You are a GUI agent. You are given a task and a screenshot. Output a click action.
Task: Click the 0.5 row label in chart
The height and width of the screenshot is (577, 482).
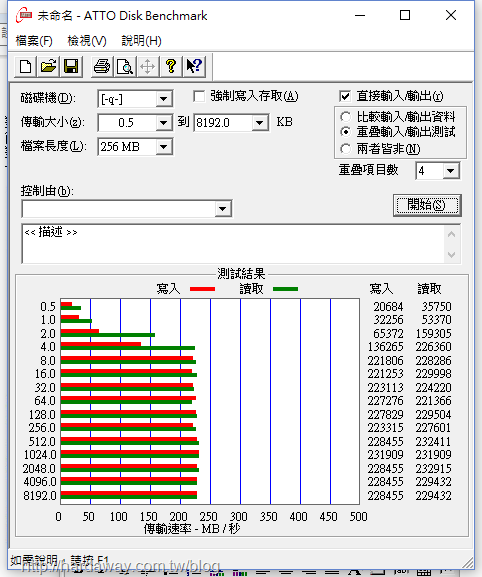(x=48, y=307)
